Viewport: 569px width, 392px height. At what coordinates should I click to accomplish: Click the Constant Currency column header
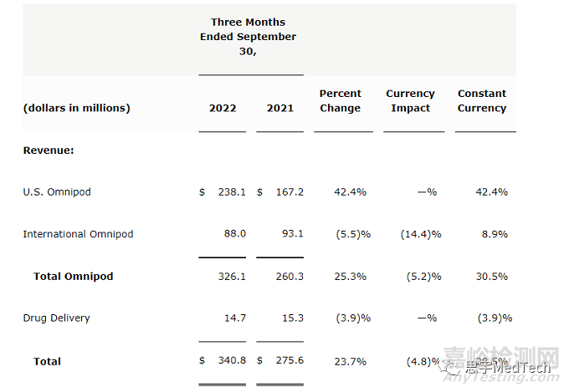coord(482,101)
